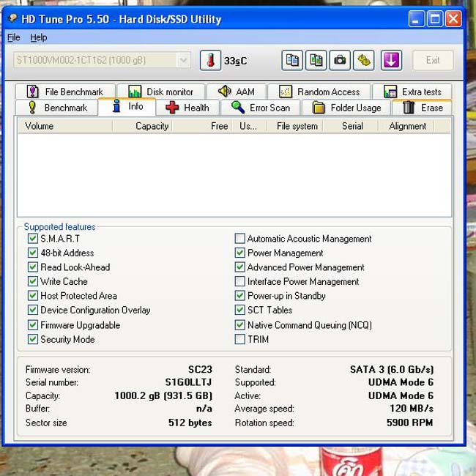The image size is (476, 476).
Task: Click the camera save screenshot icon
Action: tap(340, 60)
